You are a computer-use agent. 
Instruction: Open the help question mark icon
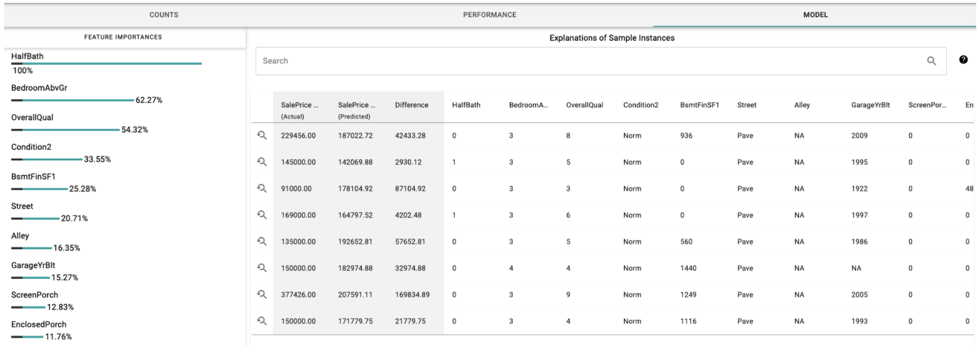pos(963,60)
